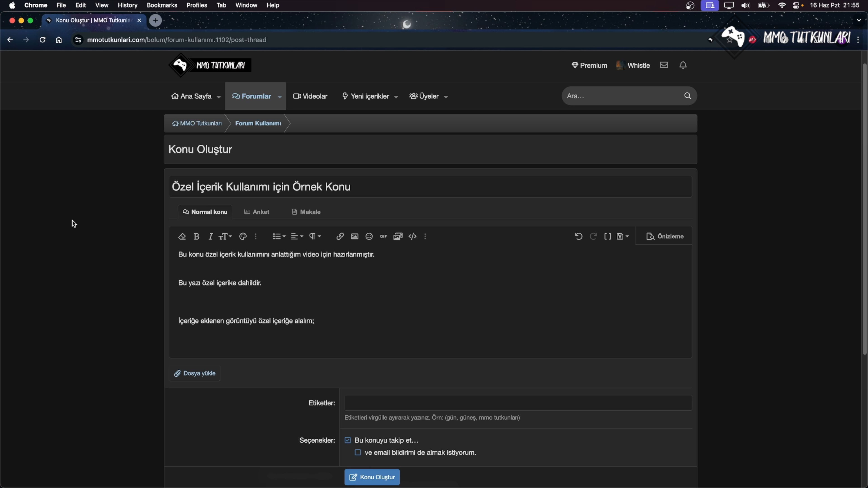Open the list options dropdown
This screenshot has height=488, width=868.
279,236
